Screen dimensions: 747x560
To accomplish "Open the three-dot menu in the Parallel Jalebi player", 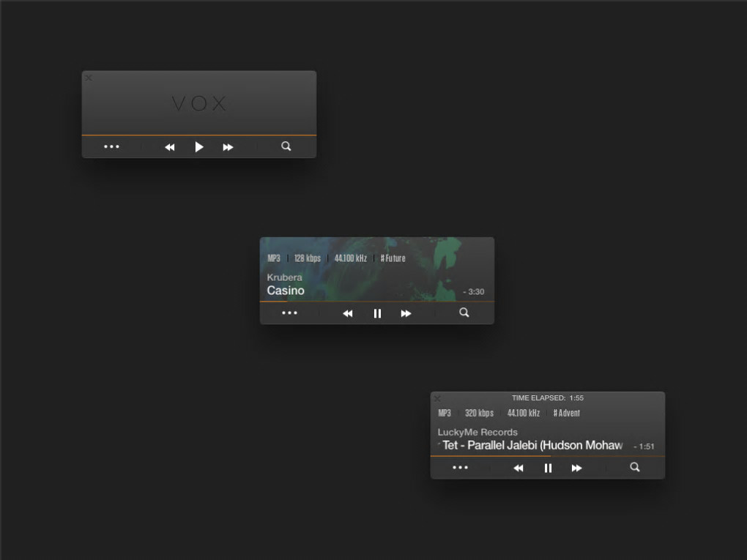I will point(460,468).
